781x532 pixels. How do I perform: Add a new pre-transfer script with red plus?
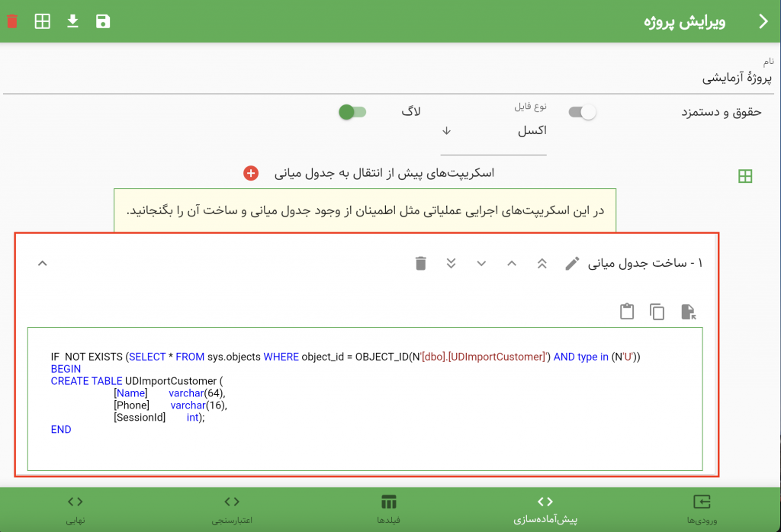tap(250, 173)
